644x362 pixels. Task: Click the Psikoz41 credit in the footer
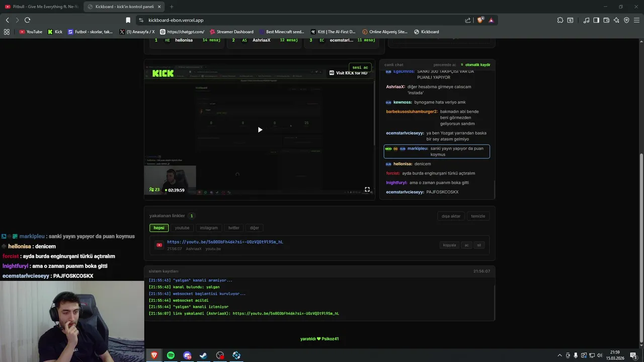point(330,339)
